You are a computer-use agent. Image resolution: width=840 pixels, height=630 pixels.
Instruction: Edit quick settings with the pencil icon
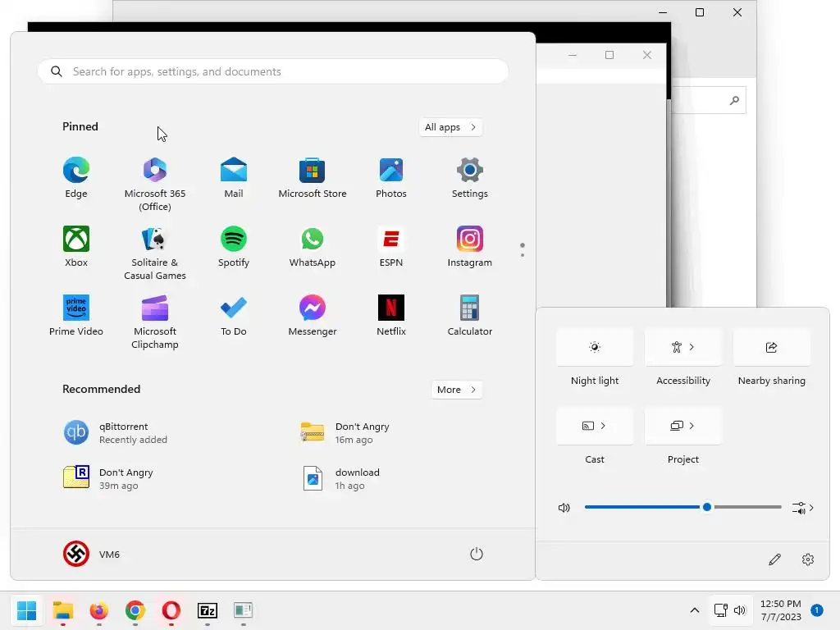coord(774,559)
